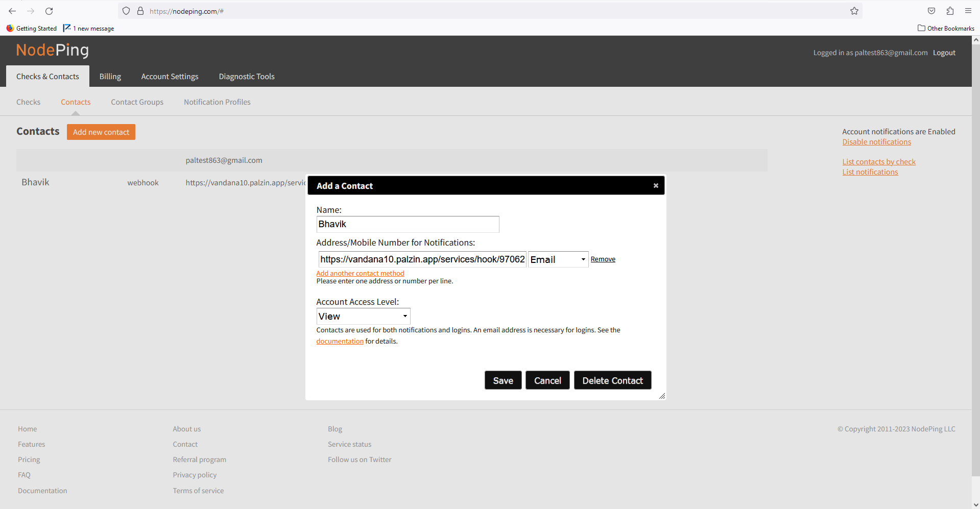Open List contacts by check link
Screen dimensions: 980x509
click(x=879, y=162)
